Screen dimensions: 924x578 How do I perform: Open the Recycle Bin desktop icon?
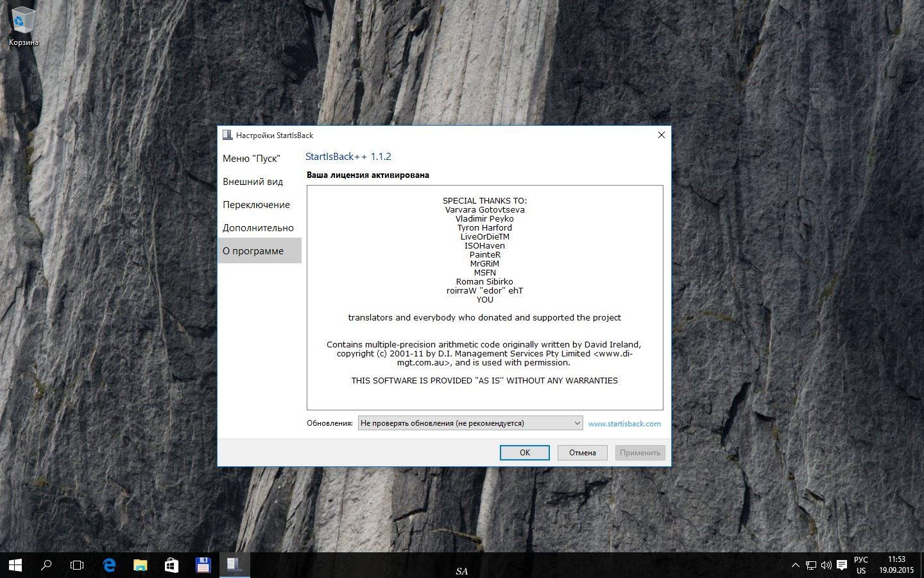pyautogui.click(x=24, y=28)
